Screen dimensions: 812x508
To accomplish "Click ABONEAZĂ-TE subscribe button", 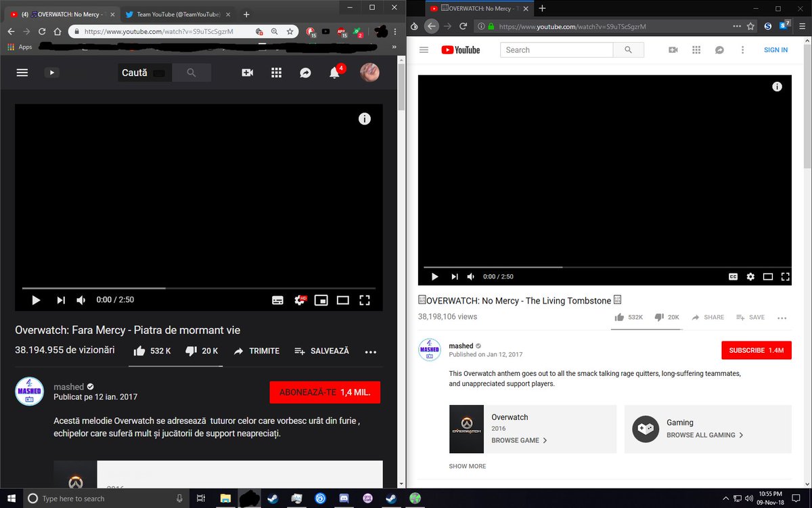I will click(325, 392).
